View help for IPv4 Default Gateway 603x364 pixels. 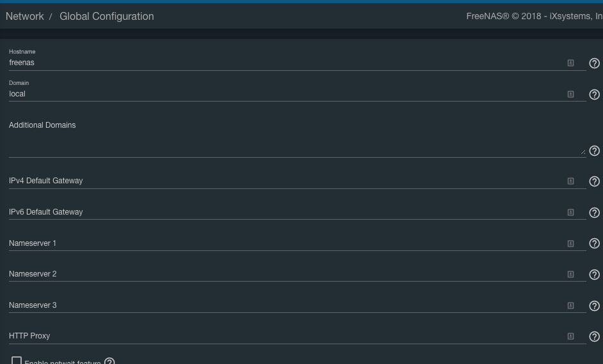[594, 181]
